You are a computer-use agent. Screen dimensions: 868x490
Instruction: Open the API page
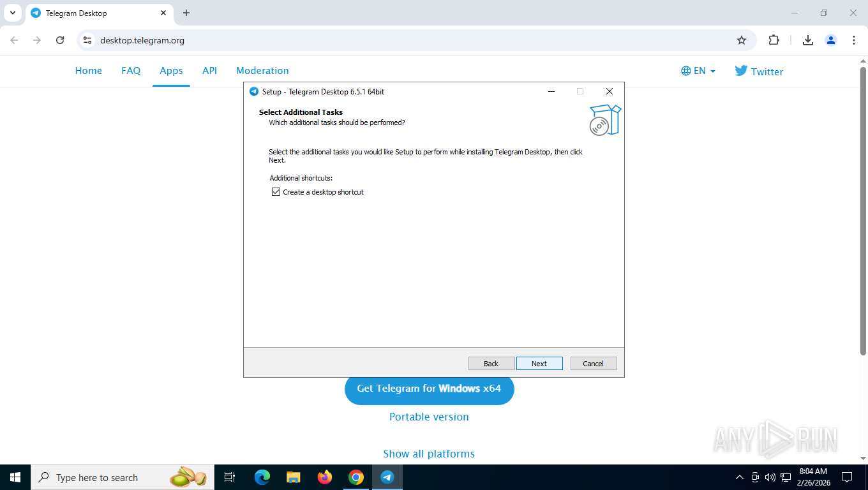(x=209, y=71)
